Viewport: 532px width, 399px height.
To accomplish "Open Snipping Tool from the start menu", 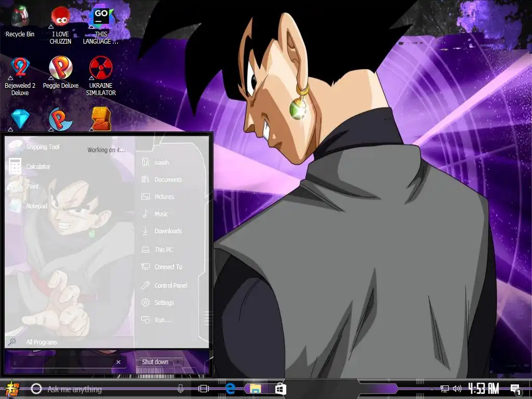I will coord(43,147).
